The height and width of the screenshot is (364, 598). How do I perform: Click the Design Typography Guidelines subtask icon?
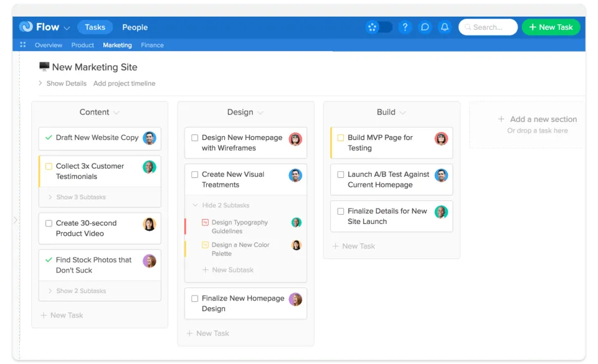pos(205,222)
